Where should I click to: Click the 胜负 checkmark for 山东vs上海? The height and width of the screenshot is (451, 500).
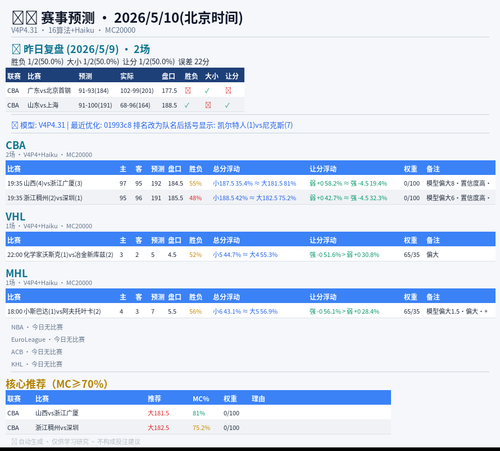coord(187,105)
